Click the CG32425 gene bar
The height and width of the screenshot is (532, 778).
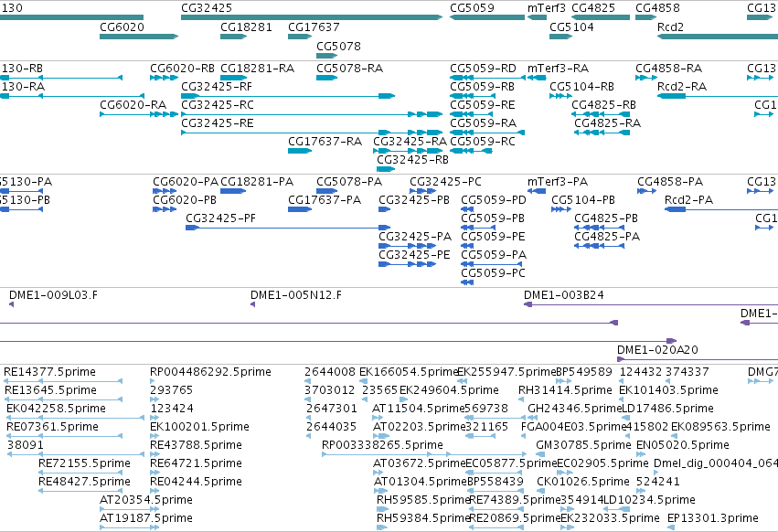point(312,17)
